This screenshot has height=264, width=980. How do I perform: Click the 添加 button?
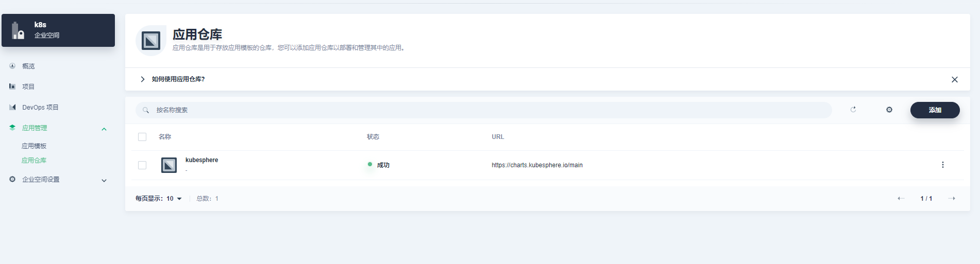[935, 110]
